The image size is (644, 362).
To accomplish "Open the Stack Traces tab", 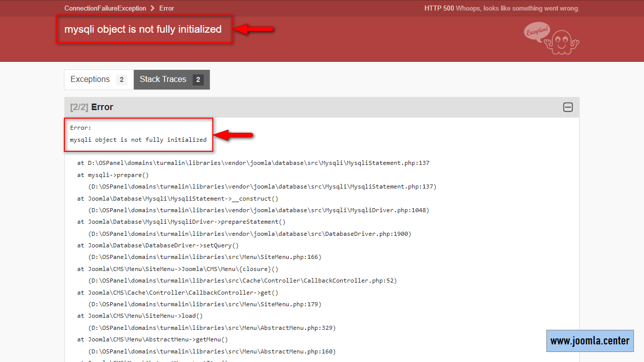I will [172, 79].
